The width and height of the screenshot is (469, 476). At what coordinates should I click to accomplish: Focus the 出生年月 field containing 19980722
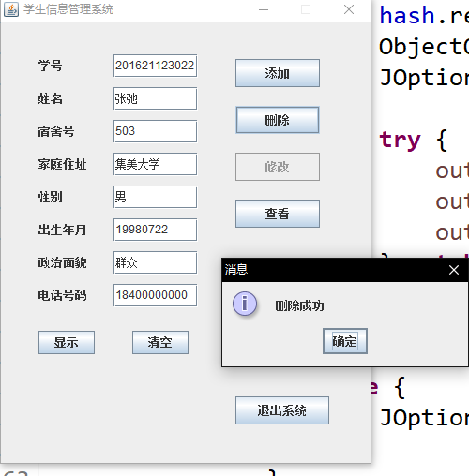(x=155, y=230)
